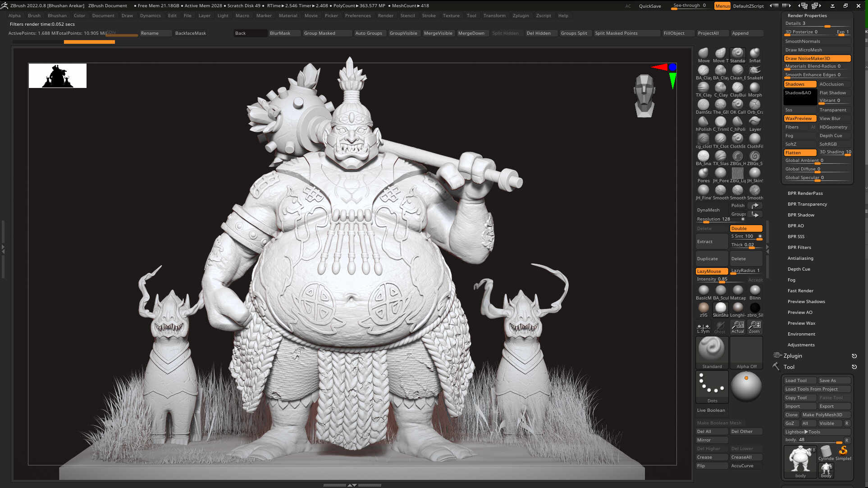Expand the BPR RenderPass section

(805, 193)
